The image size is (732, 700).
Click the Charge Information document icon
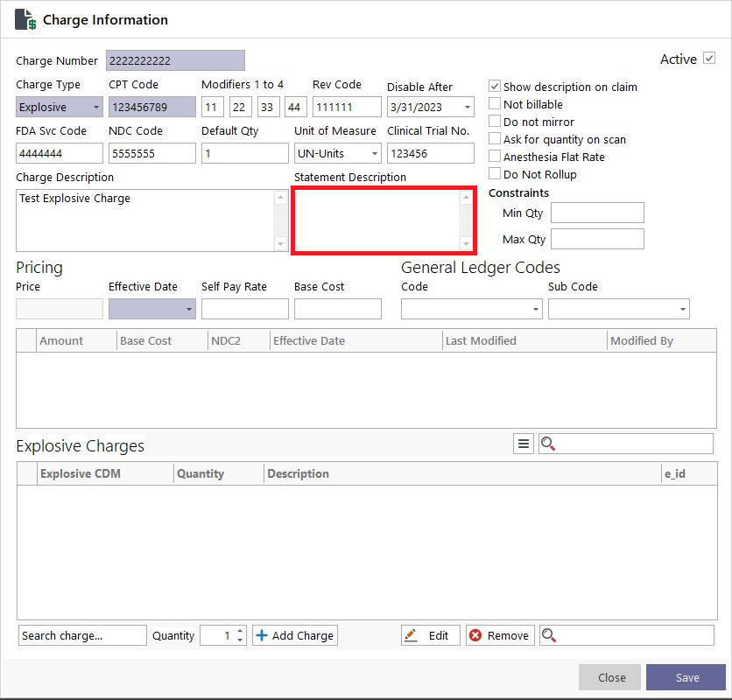pyautogui.click(x=25, y=19)
